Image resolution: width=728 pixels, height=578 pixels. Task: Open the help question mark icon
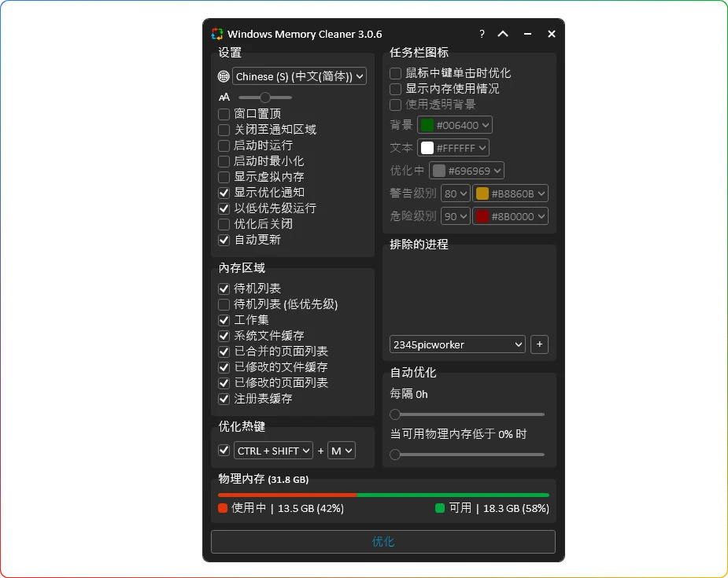481,34
